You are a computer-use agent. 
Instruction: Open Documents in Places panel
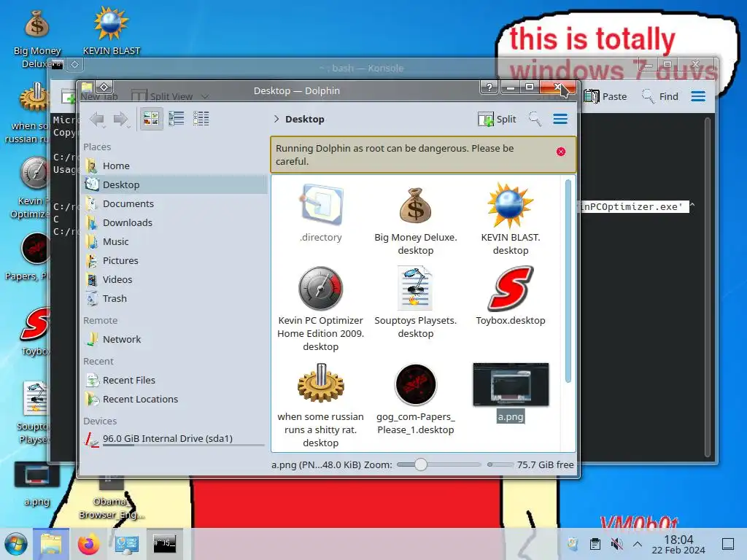[x=174, y=204]
